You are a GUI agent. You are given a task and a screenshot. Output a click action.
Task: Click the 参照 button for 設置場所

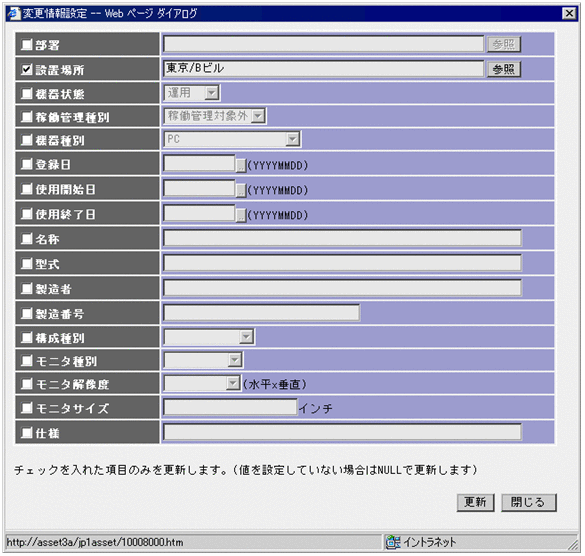coord(504,69)
